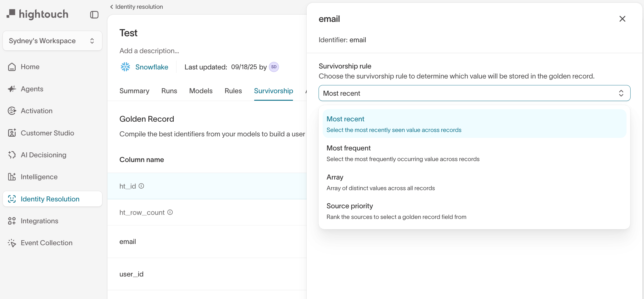Click the info icon next to ht_id
Image resolution: width=644 pixels, height=299 pixels.
[x=141, y=186]
